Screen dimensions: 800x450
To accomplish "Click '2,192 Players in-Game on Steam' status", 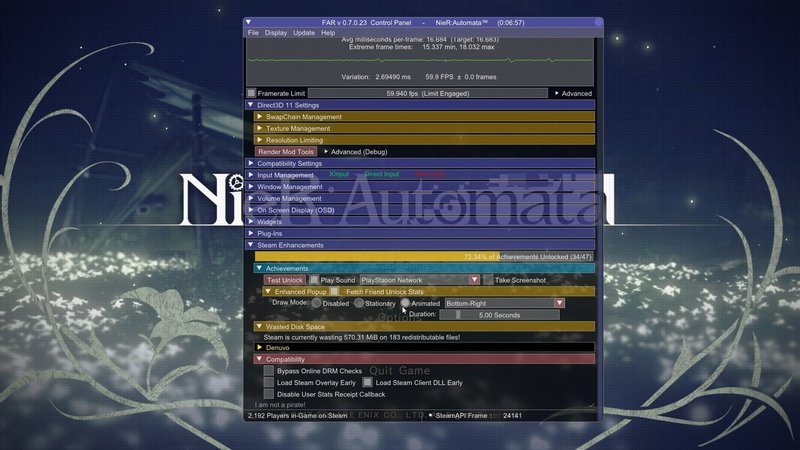I will point(297,415).
